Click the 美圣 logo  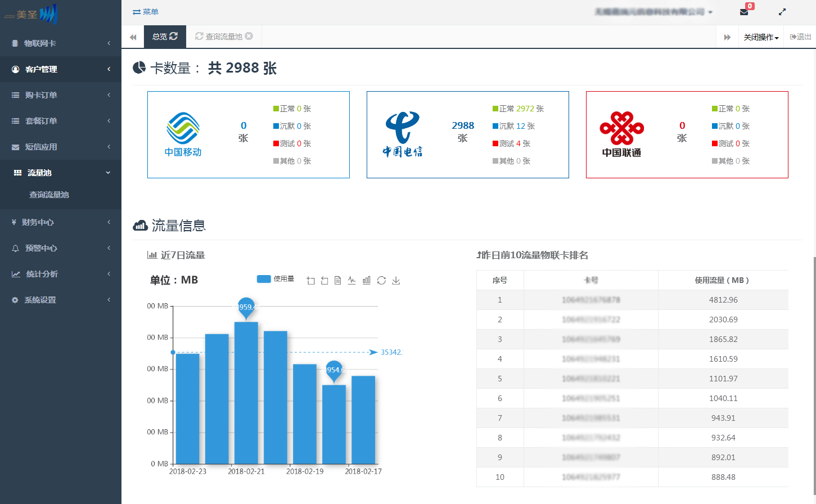click(31, 14)
